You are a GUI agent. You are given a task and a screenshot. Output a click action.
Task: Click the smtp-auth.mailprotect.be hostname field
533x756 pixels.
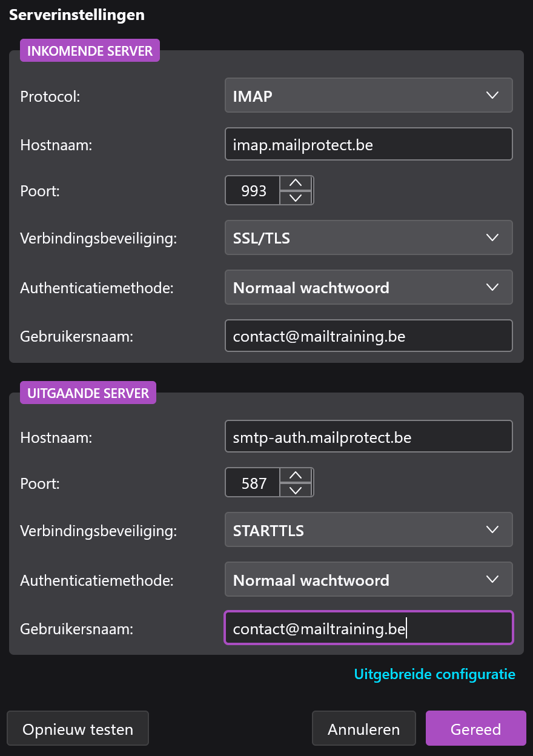pyautogui.click(x=368, y=437)
